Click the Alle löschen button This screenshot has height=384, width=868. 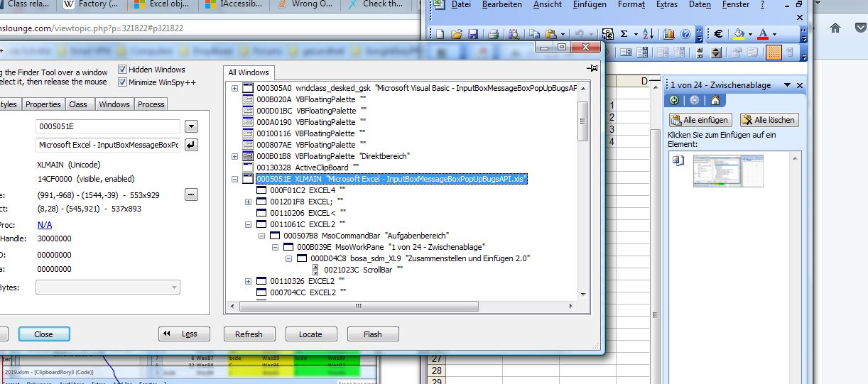point(770,120)
